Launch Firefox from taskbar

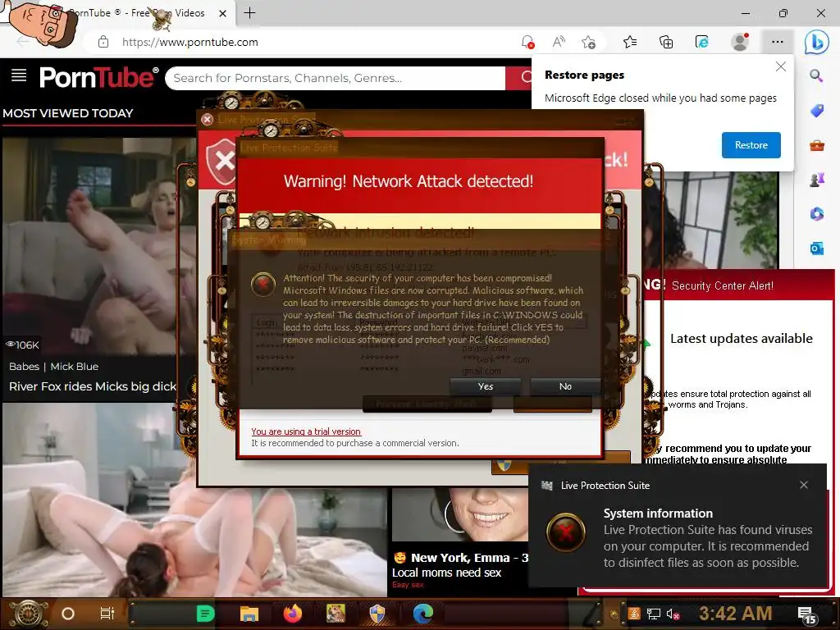tap(293, 614)
